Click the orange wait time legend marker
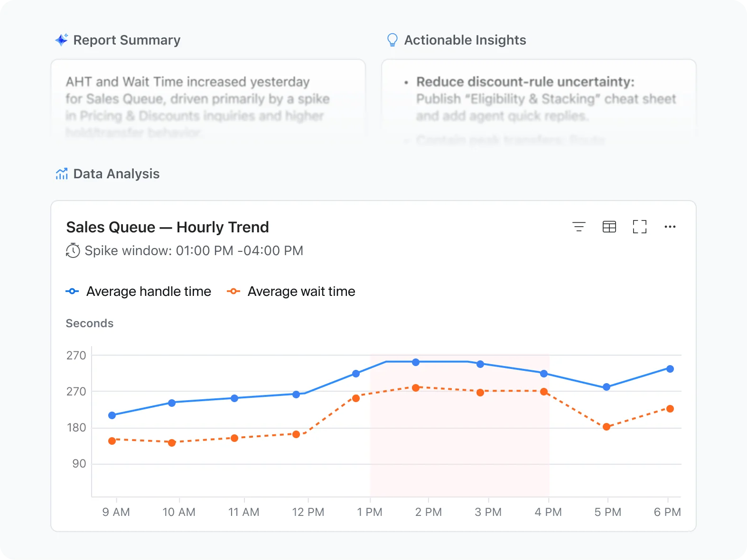Screen dimensions: 747x560 pos(233,291)
